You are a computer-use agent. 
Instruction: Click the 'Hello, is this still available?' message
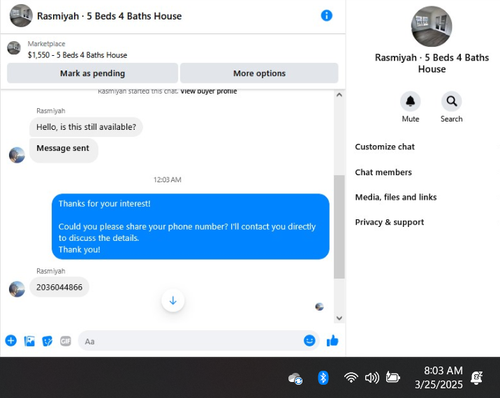[x=86, y=127]
